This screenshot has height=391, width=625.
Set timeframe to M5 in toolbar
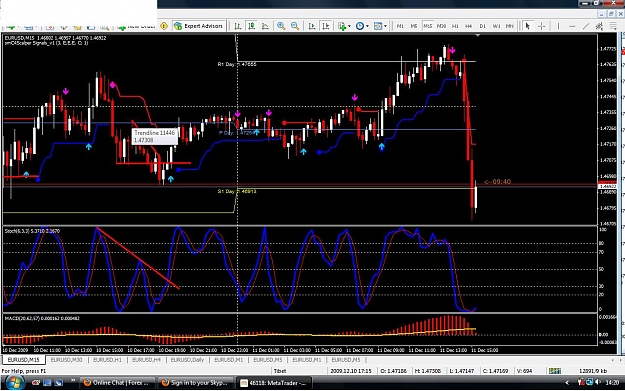click(414, 26)
